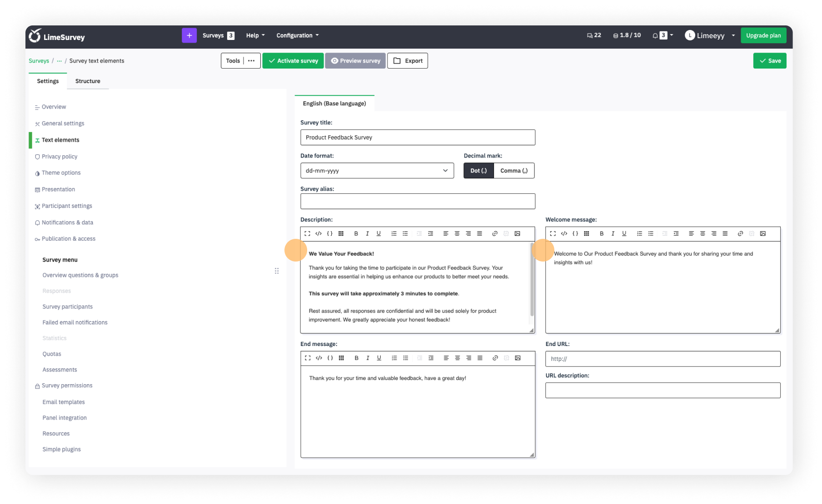Click the purple plus create button
This screenshot has width=822, height=504.
(189, 35)
